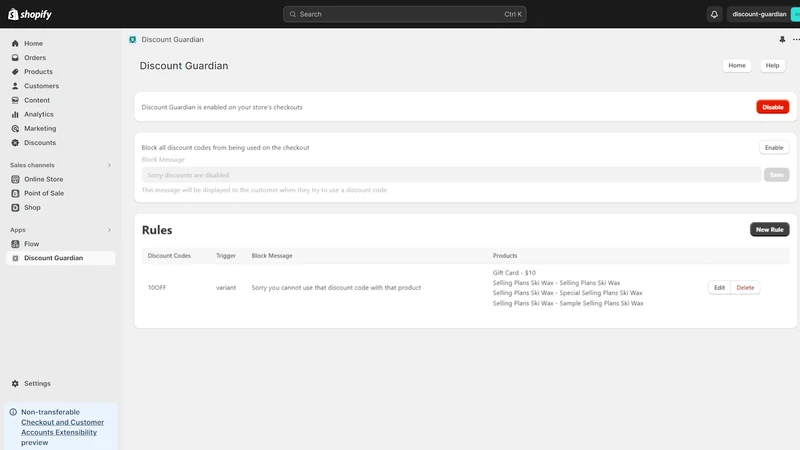Viewport: 800px width, 450px height.
Task: Click the Discount Guardian breadcrumb shield icon
Action: coord(133,39)
